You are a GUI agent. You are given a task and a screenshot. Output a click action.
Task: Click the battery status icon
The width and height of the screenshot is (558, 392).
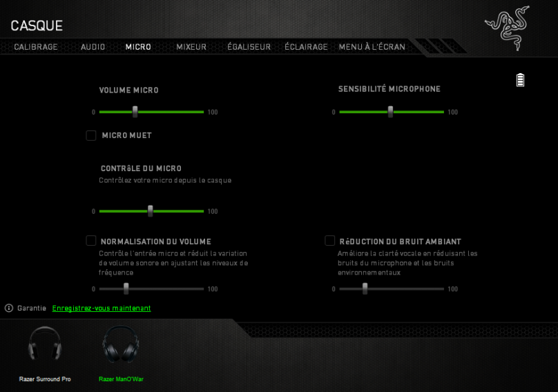tap(520, 80)
